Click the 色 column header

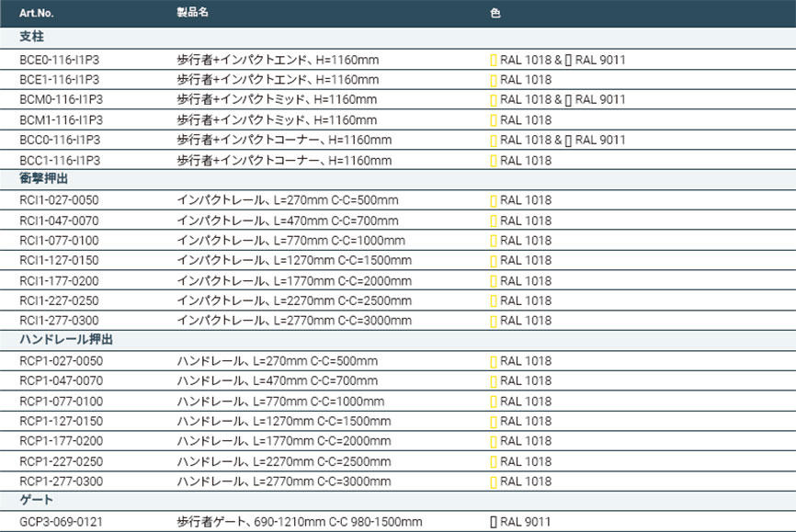(495, 13)
